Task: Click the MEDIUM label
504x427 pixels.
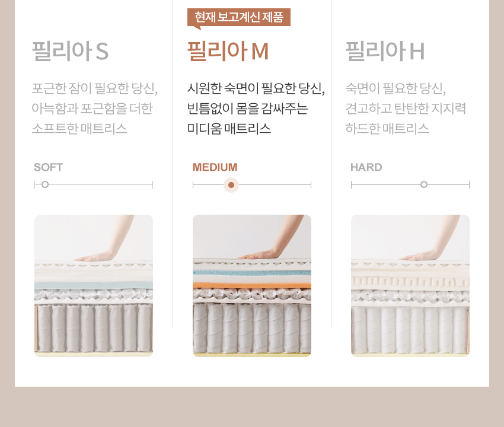Action: pyautogui.click(x=215, y=167)
